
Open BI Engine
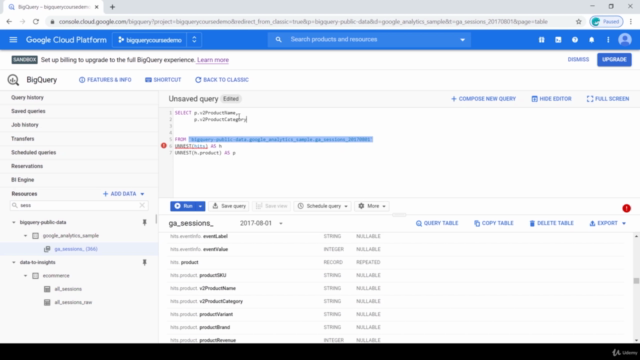coord(22,180)
